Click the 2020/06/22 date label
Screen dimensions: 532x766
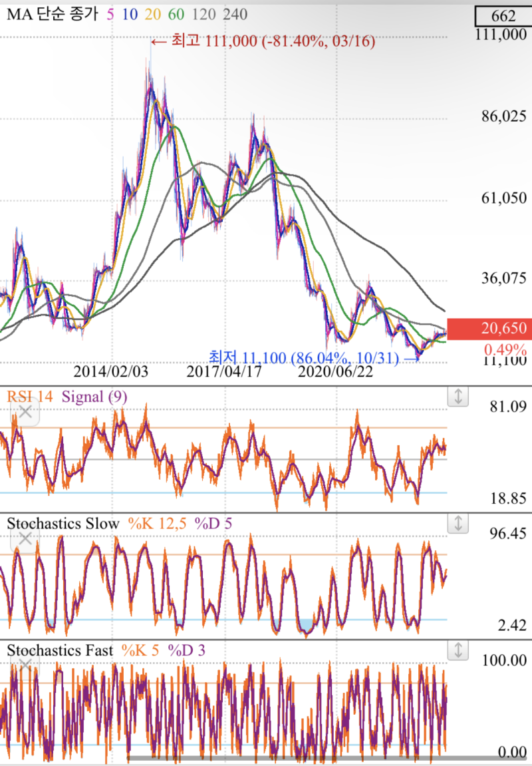[336, 372]
